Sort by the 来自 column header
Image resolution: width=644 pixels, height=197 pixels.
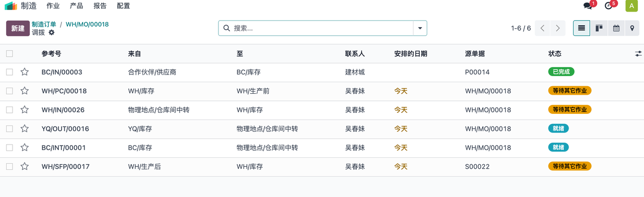tap(135, 53)
